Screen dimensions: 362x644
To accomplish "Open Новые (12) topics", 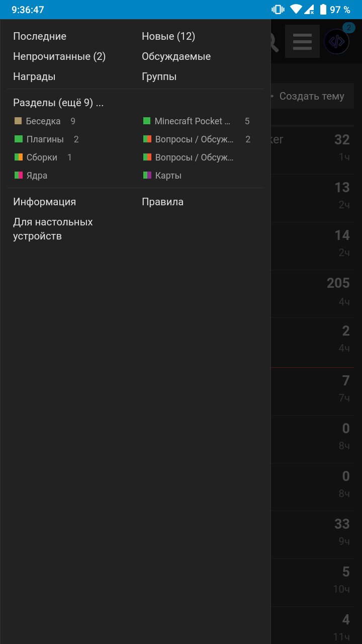I will click(168, 36).
